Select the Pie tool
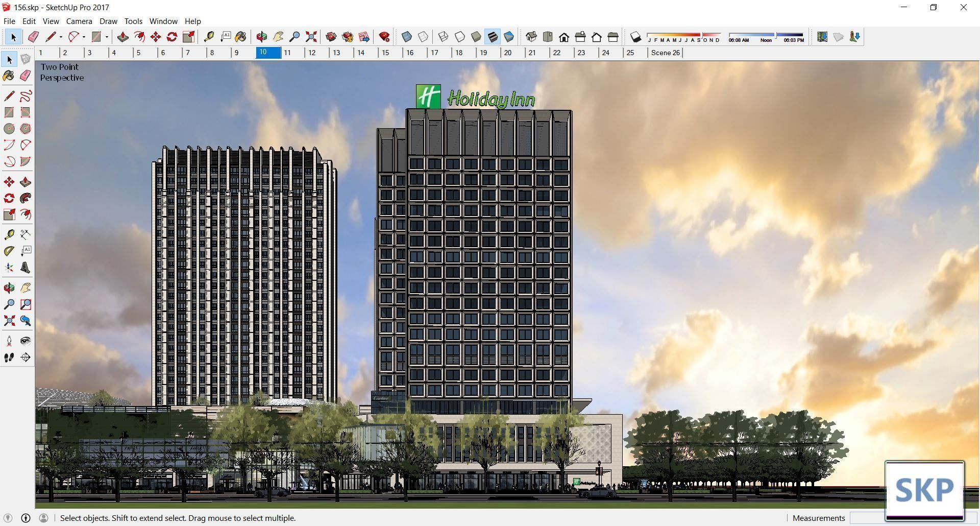The height and width of the screenshot is (526, 980). [26, 161]
